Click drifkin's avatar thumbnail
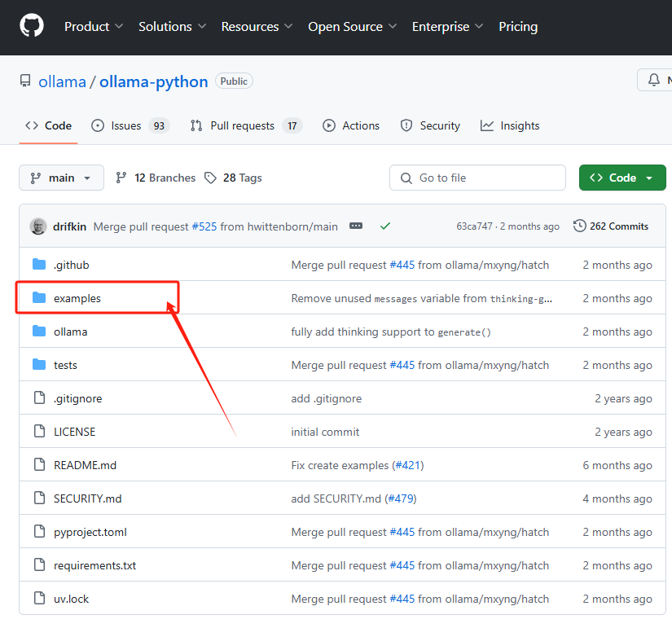This screenshot has height=628, width=672. point(38,226)
